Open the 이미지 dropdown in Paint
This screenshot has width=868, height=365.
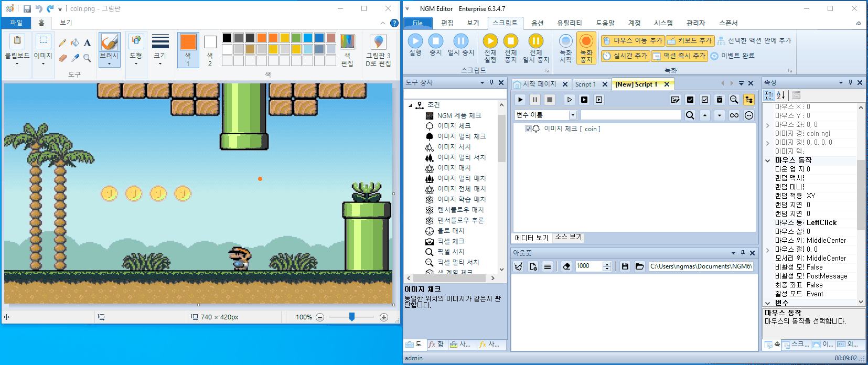[x=43, y=60]
